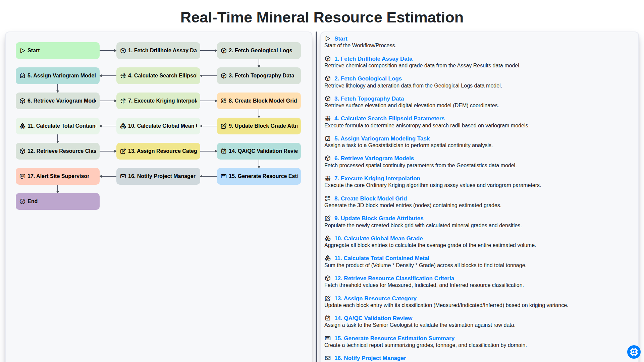644x362 pixels.
Task: Click aggregate icon beside Calculate Global Mean Grade heading
Action: click(x=328, y=238)
